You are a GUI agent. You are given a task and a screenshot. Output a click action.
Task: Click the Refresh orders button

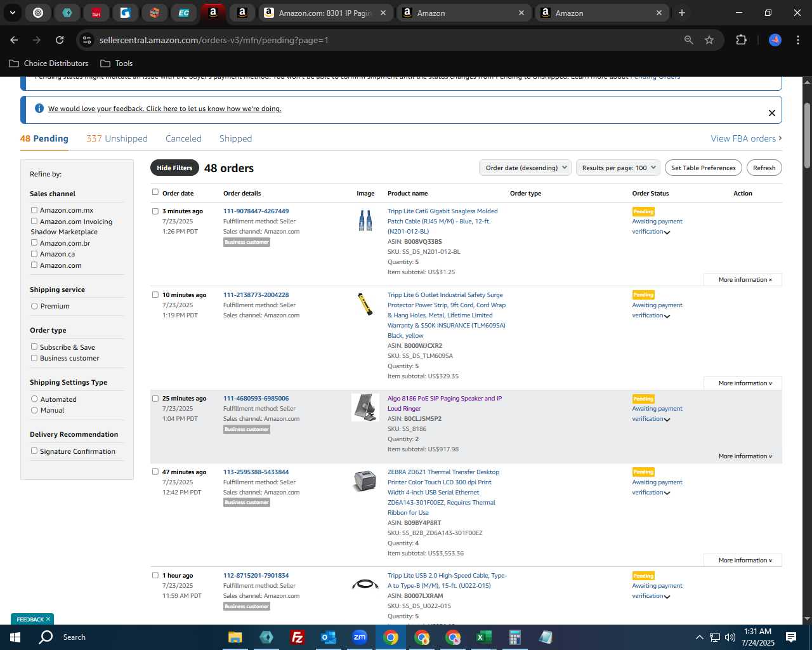point(764,168)
